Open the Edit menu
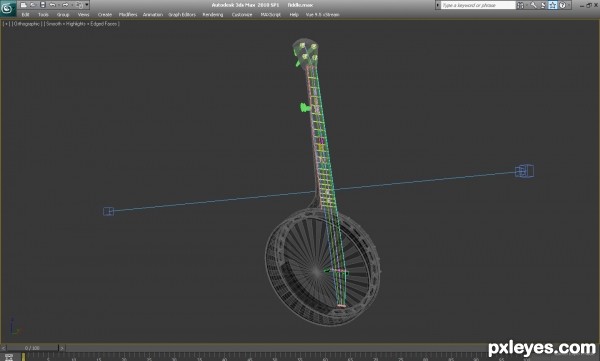 point(25,15)
